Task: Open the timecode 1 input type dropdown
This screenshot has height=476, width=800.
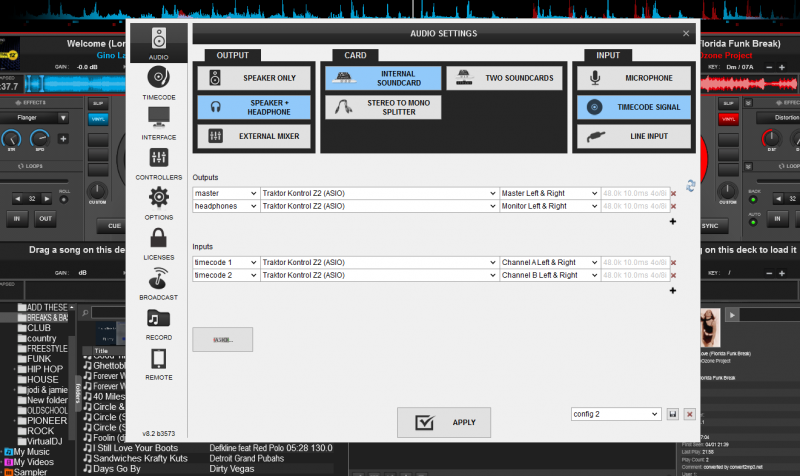Action: coord(226,262)
